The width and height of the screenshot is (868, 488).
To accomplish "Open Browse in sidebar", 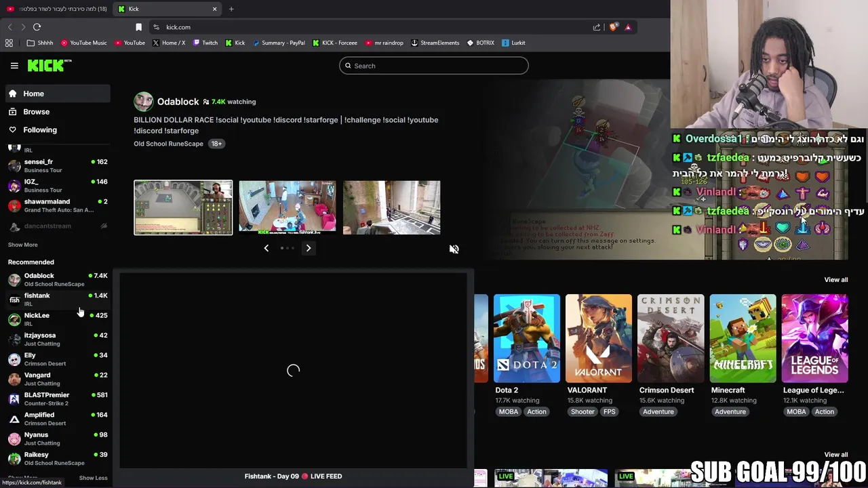I will pos(58,112).
